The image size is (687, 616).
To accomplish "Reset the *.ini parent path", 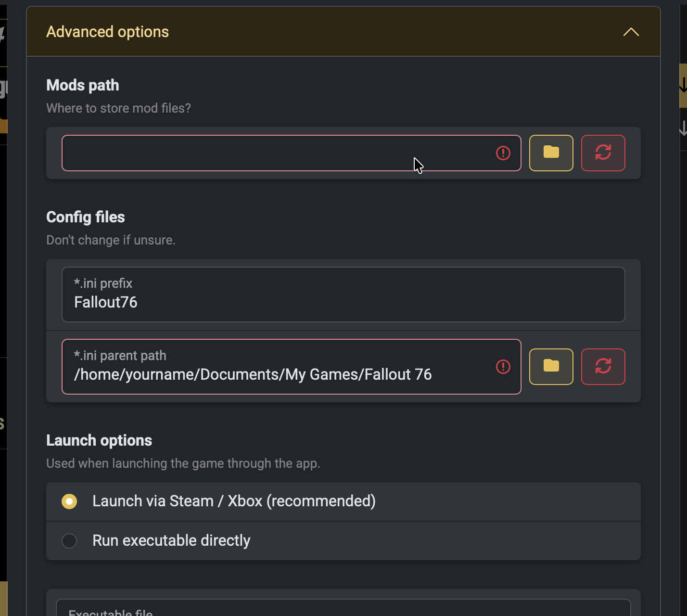I will click(603, 367).
